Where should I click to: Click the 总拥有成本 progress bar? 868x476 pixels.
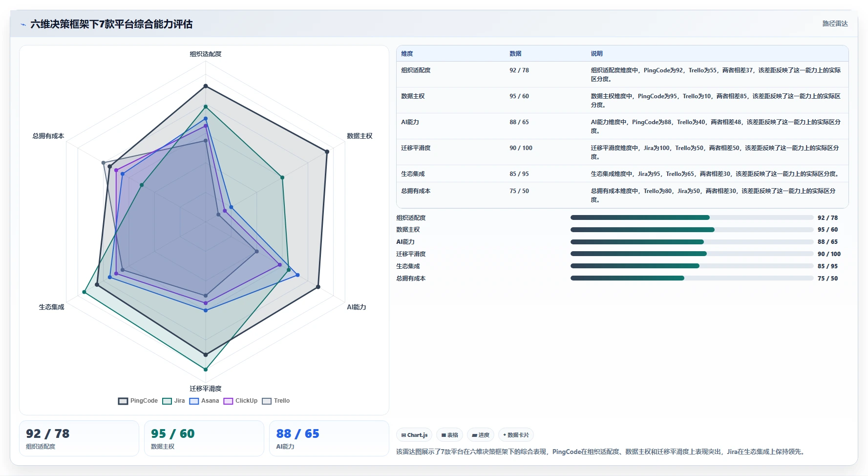692,278
